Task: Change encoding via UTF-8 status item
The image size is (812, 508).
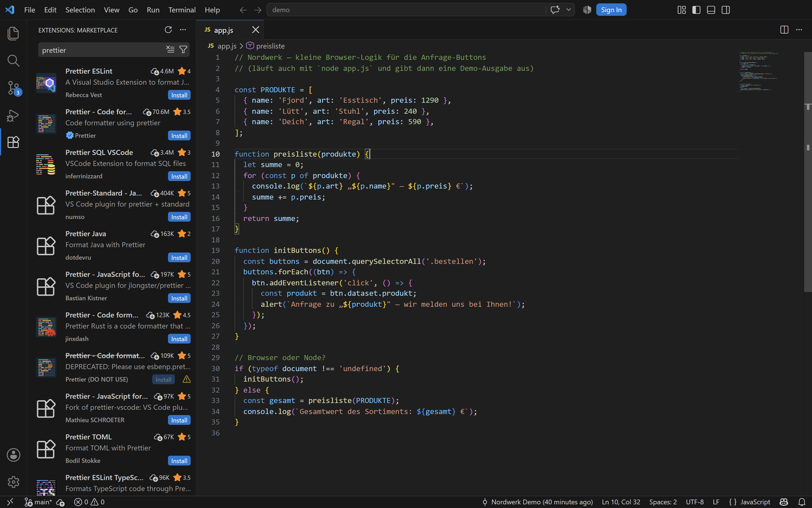Action: (695, 502)
